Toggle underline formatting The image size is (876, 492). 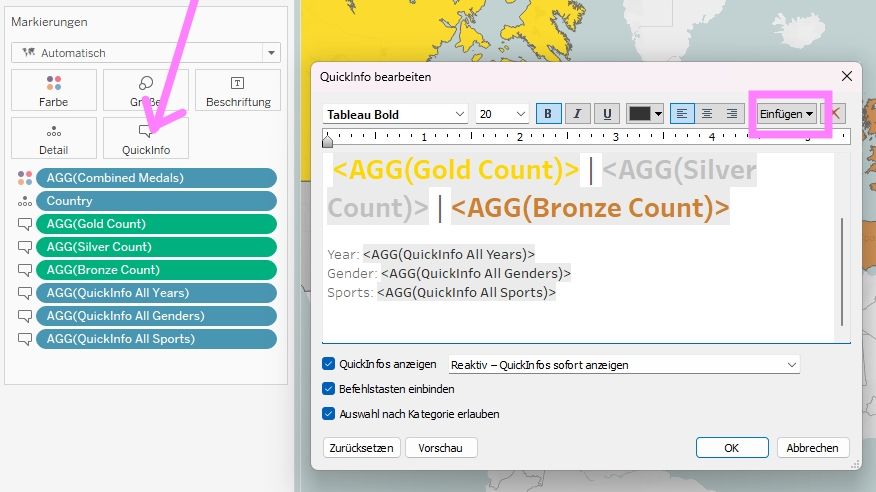[607, 114]
